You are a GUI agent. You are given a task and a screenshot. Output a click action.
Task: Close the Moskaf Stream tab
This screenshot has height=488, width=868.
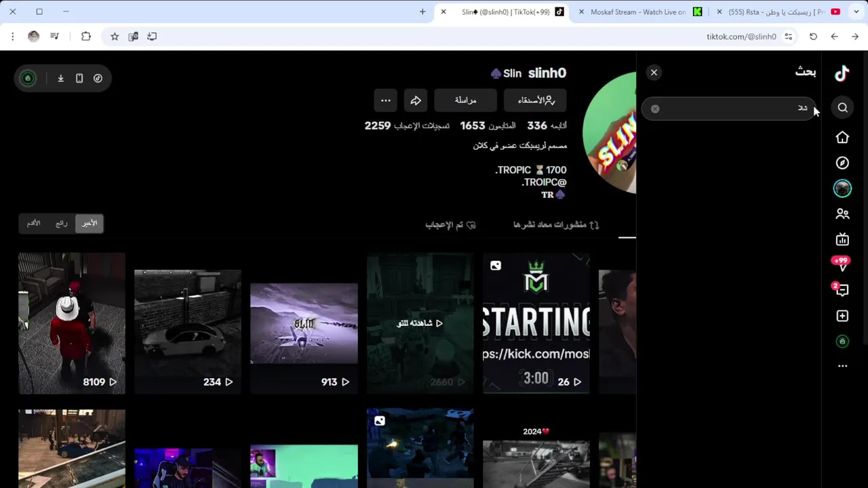click(581, 12)
